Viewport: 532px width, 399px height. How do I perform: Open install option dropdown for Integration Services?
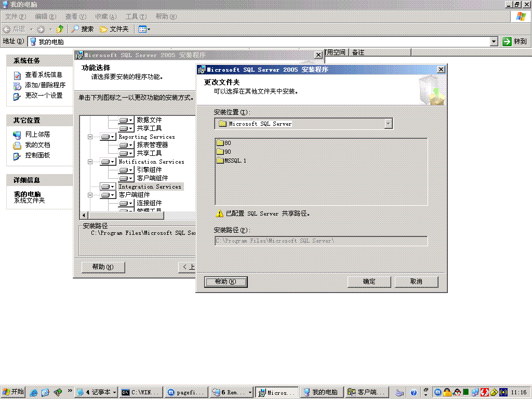coord(108,187)
